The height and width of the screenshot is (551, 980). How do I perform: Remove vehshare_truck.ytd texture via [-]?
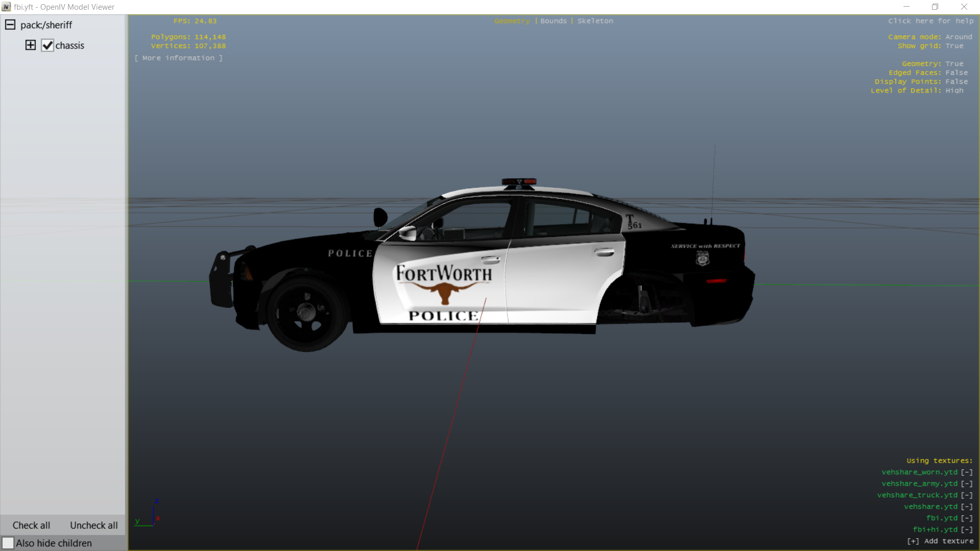(x=967, y=495)
